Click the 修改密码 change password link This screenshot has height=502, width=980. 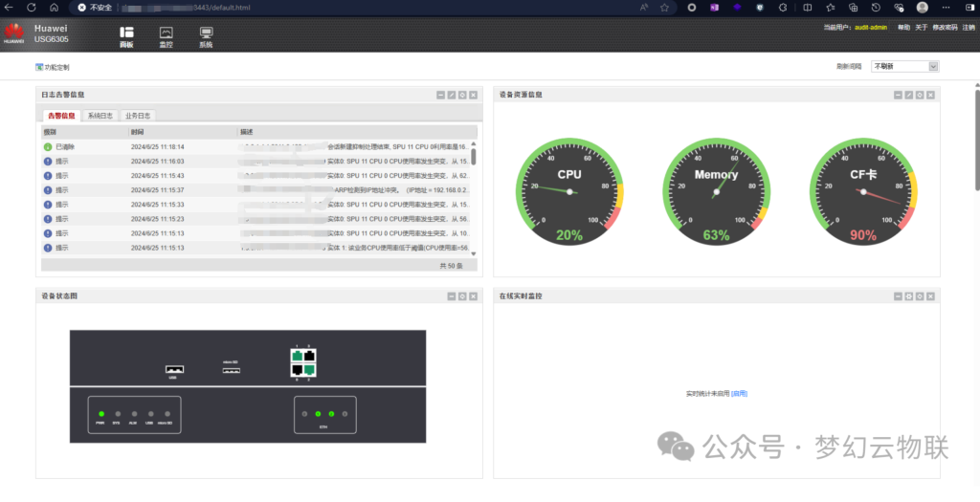(x=945, y=28)
